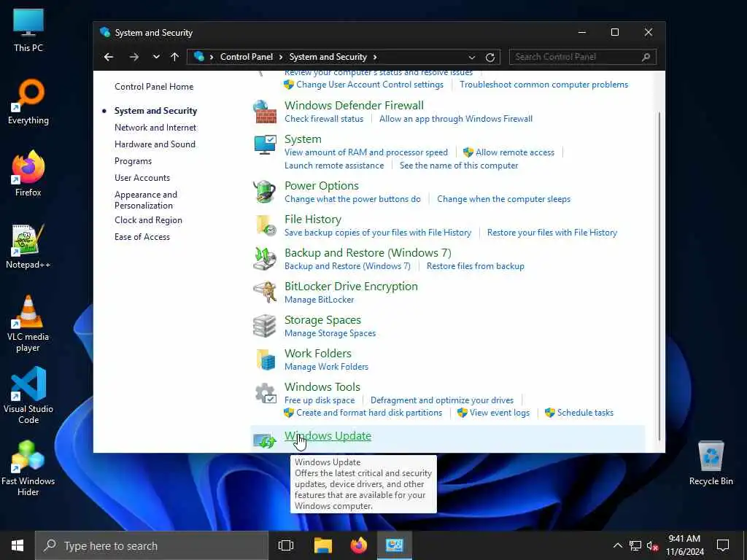The width and height of the screenshot is (747, 560).
Task: Open Ease of Access category
Action: 142,237
